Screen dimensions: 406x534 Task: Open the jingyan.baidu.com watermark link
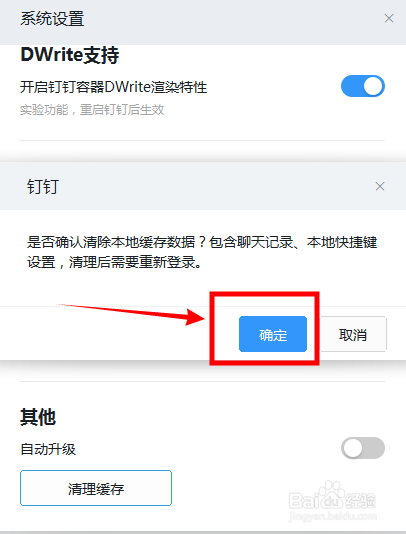click(x=332, y=516)
